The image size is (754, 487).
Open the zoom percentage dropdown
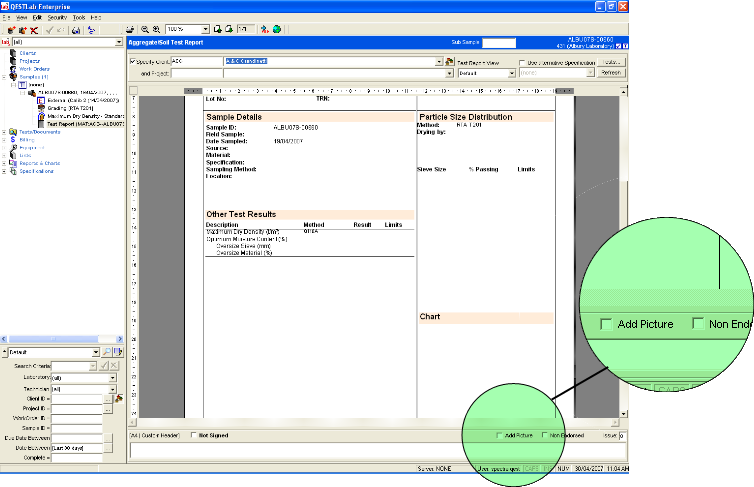coord(205,30)
